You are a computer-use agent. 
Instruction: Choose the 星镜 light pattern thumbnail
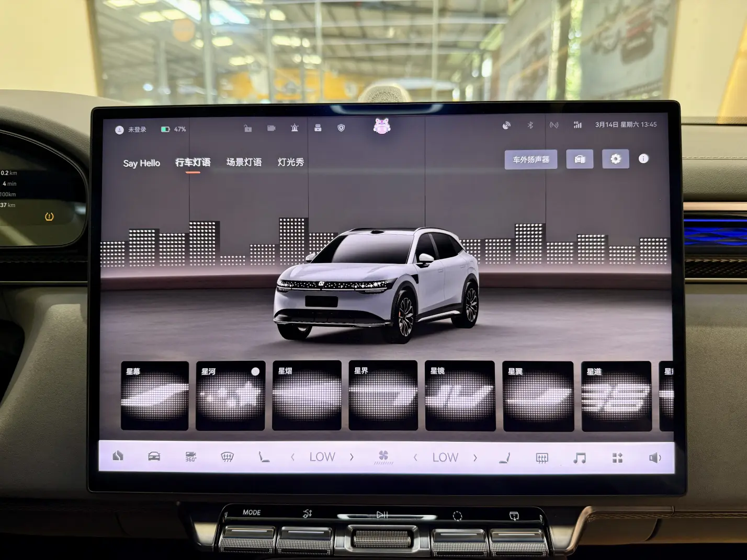pos(460,396)
